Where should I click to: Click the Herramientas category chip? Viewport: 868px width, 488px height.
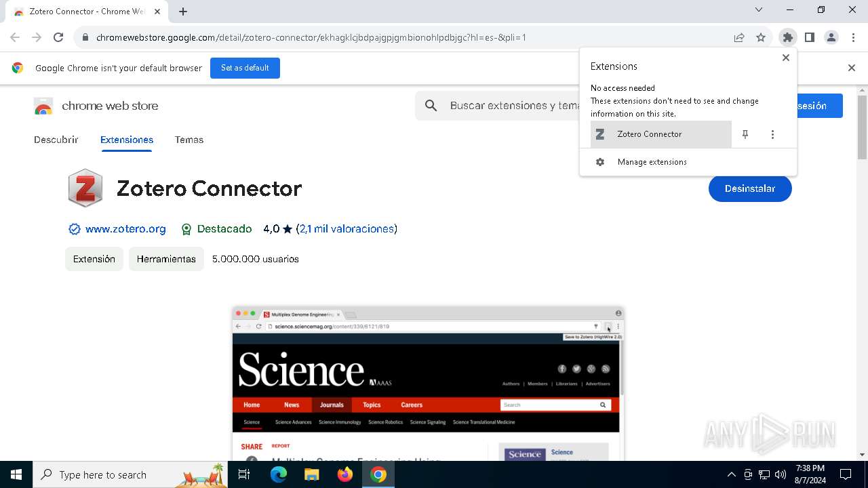(166, 259)
